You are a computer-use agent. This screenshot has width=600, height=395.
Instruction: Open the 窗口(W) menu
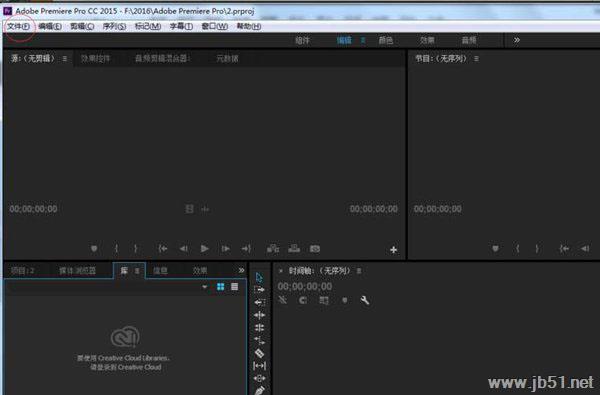click(x=214, y=26)
